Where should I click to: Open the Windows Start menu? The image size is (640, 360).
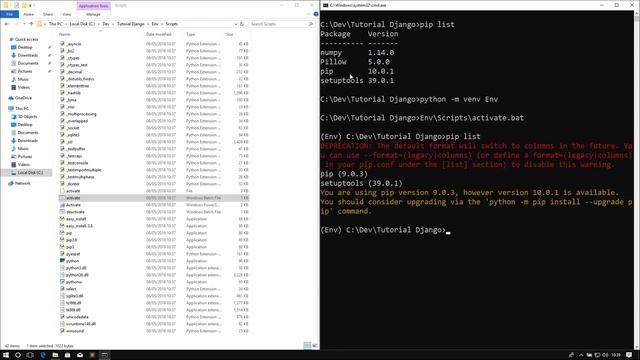tap(6, 355)
